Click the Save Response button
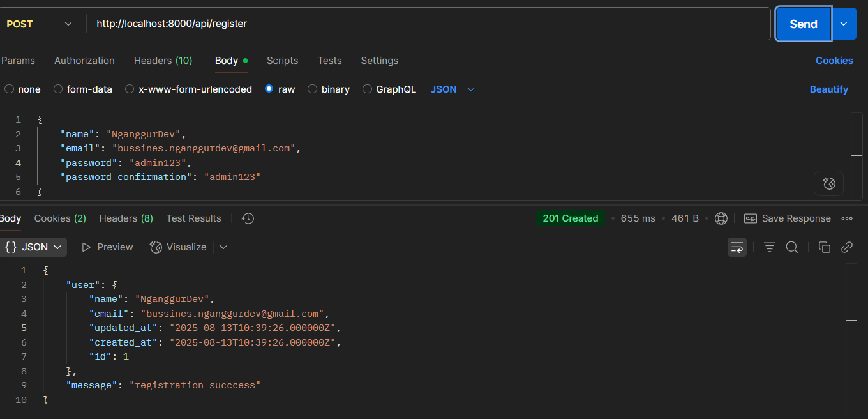 788,218
